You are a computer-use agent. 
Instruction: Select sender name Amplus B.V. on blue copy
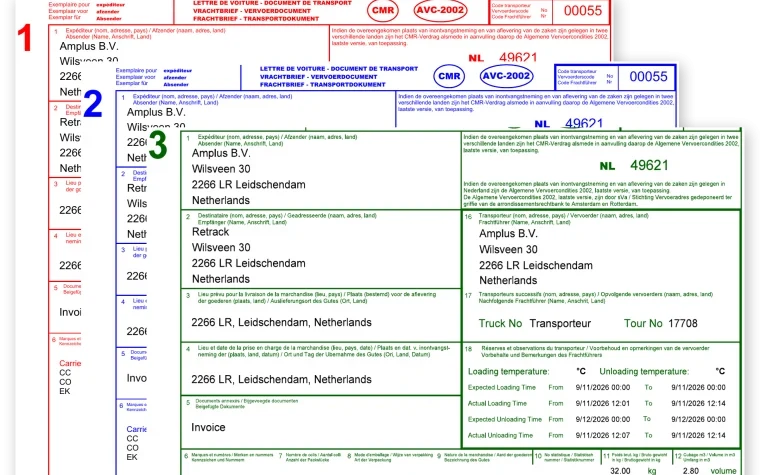pyautogui.click(x=156, y=112)
